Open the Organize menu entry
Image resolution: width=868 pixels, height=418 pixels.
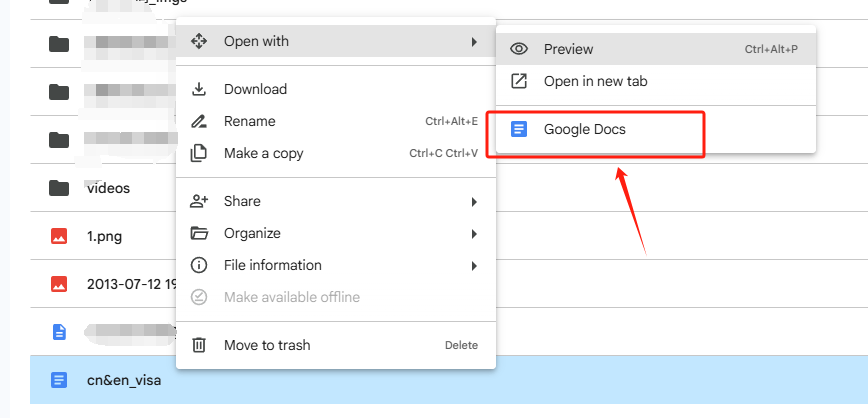pyautogui.click(x=335, y=233)
